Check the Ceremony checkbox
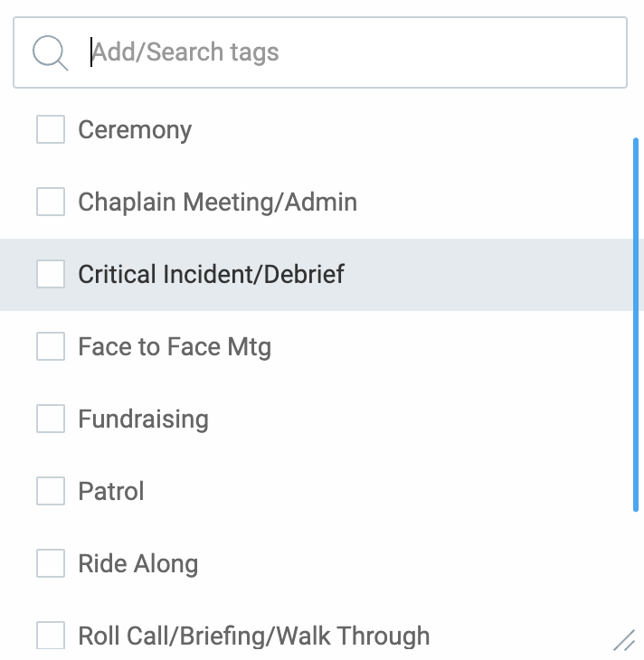Screen dimensions: 644x660 click(51, 129)
